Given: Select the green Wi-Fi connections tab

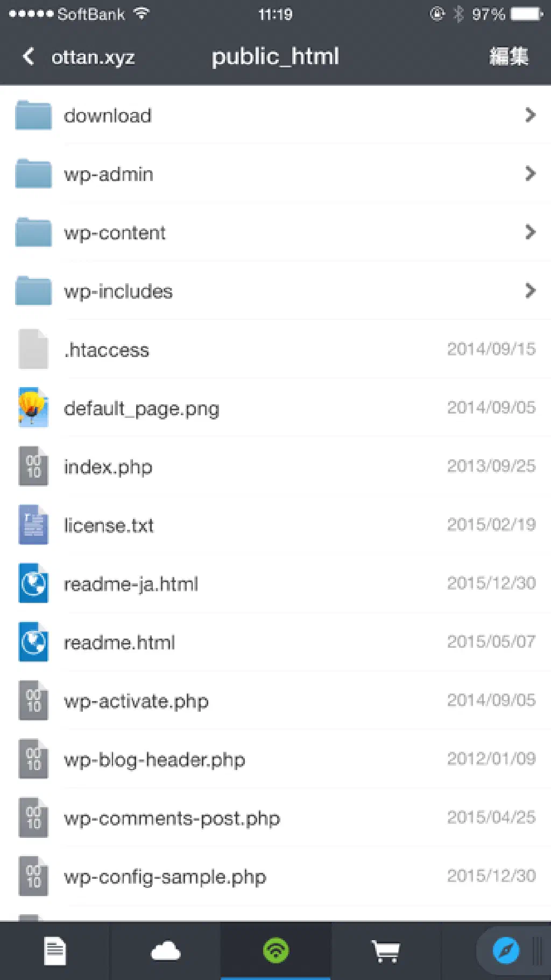Looking at the screenshot, I should 276,951.
